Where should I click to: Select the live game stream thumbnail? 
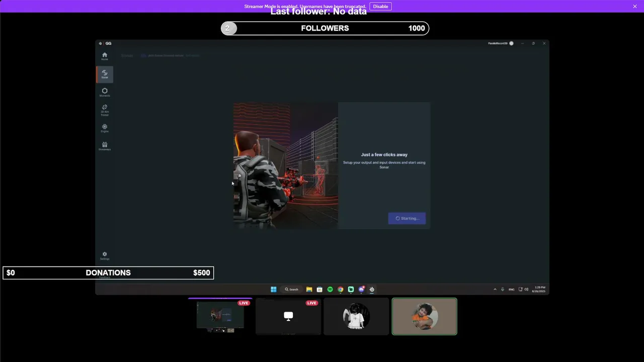(220, 316)
